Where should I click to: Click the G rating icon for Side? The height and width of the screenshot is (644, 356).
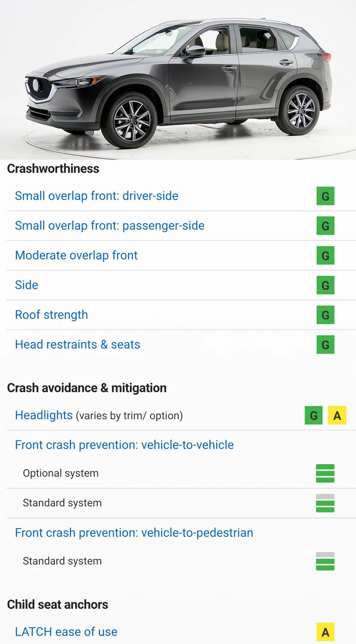click(326, 285)
